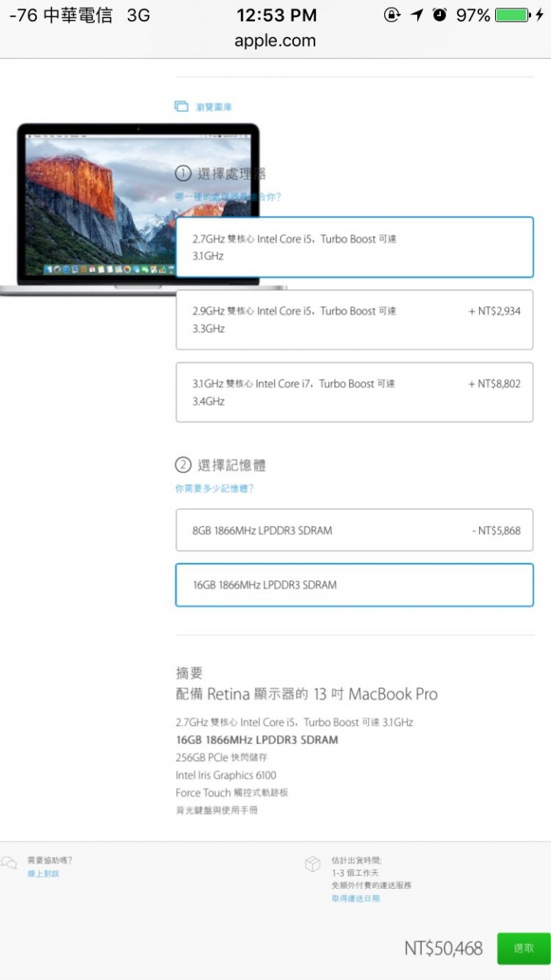Tap the MacBook Pro product image
This screenshot has width=551, height=980.
click(138, 208)
